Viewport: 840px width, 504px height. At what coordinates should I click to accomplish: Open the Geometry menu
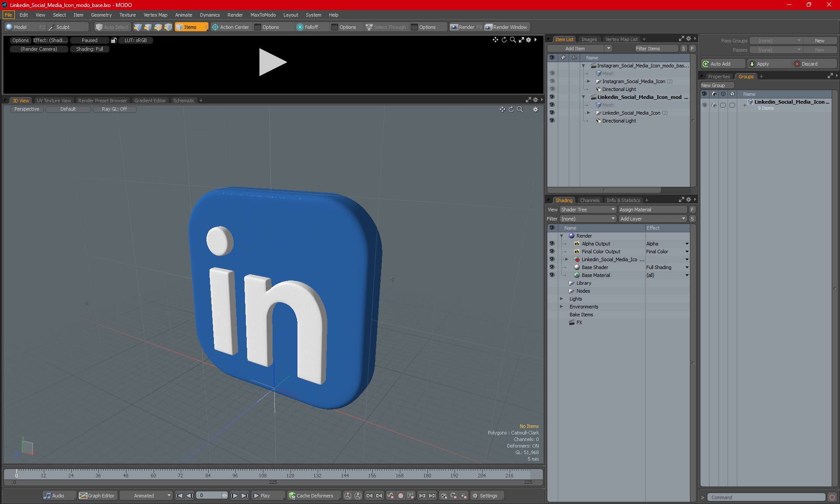101,15
